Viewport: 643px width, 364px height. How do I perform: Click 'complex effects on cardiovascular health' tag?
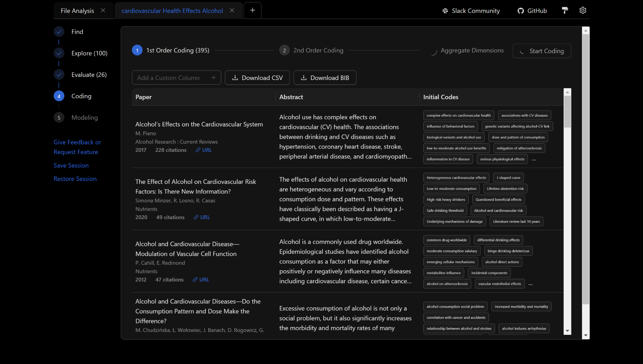(x=459, y=115)
